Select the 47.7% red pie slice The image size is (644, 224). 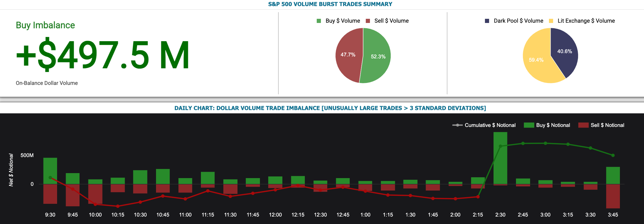click(x=349, y=55)
